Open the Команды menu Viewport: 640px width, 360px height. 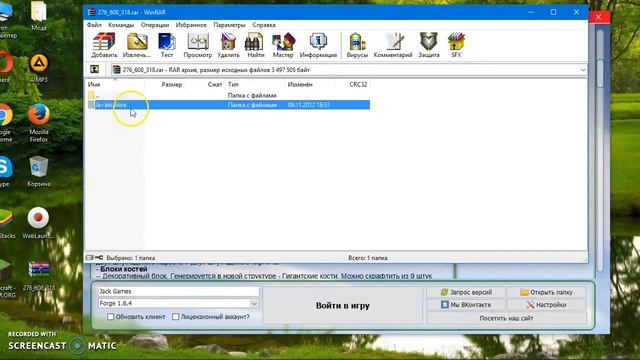click(121, 25)
